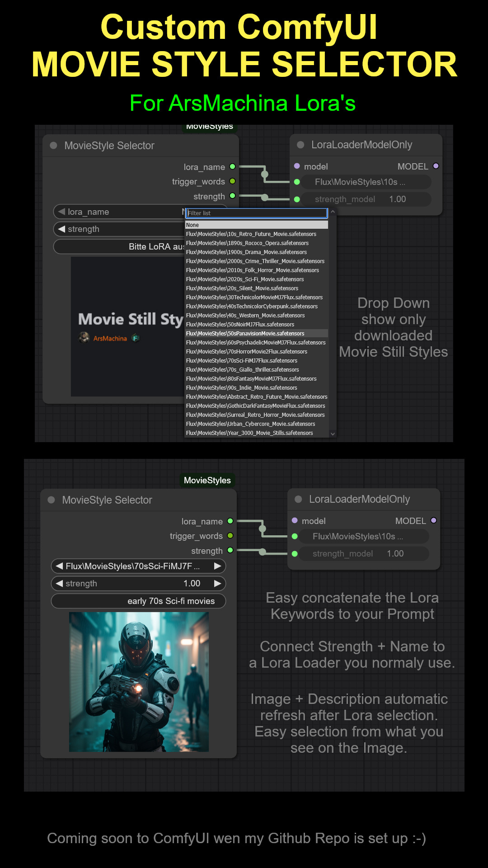Click left arrow of upper strength widget
Viewport: 488px width, 868px height.
pos(61,229)
